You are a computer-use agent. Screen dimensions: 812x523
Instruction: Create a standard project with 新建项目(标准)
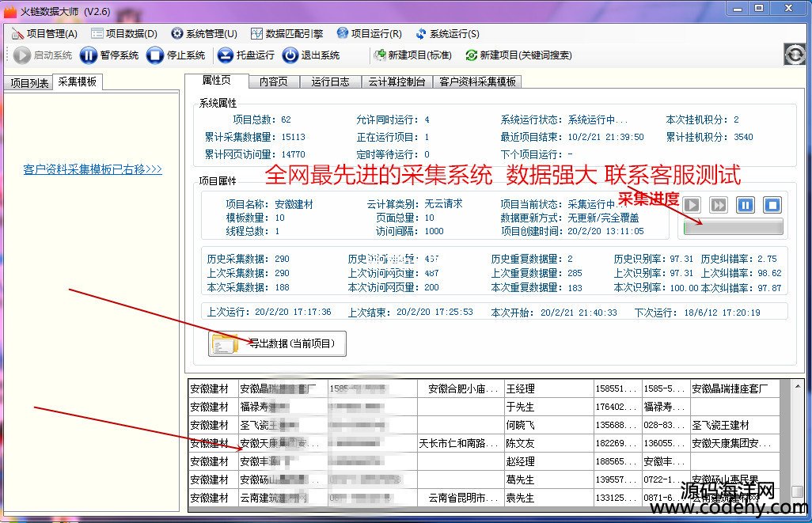(x=413, y=55)
